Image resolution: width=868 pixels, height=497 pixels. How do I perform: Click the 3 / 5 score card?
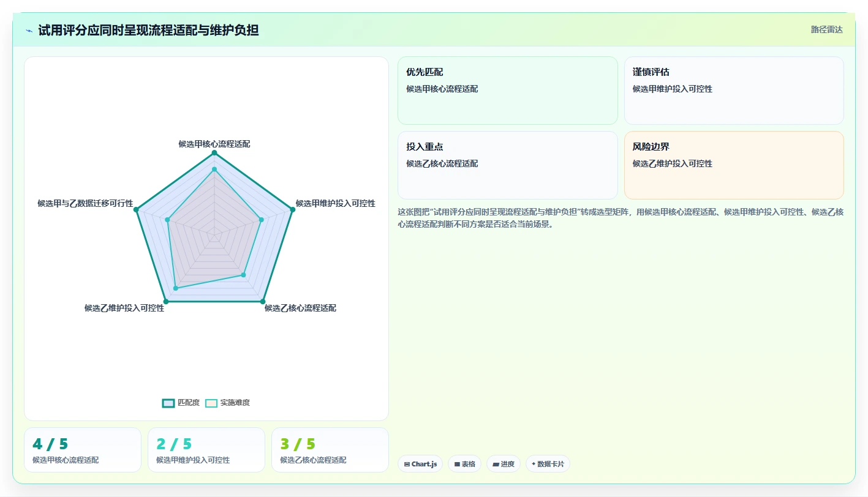(x=330, y=450)
